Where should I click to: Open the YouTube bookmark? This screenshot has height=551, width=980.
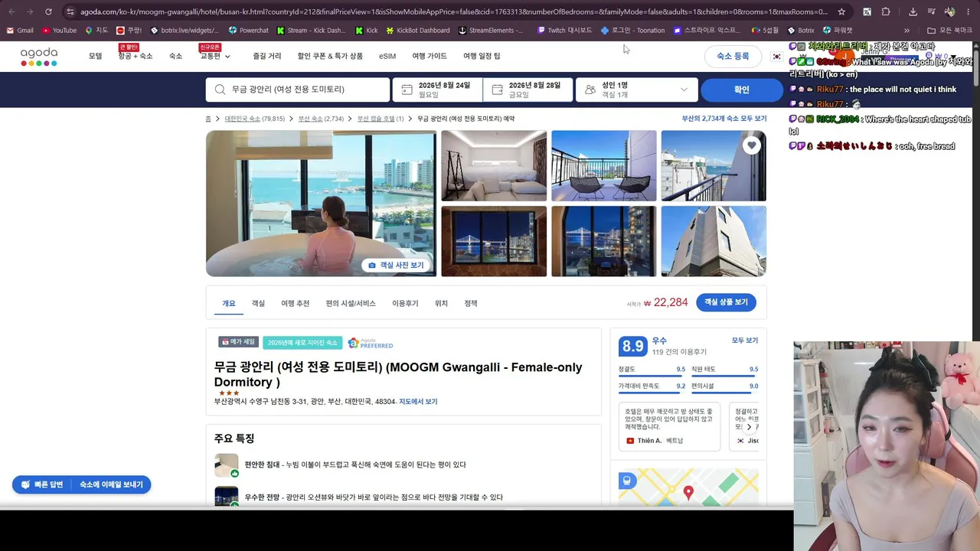[x=59, y=31]
